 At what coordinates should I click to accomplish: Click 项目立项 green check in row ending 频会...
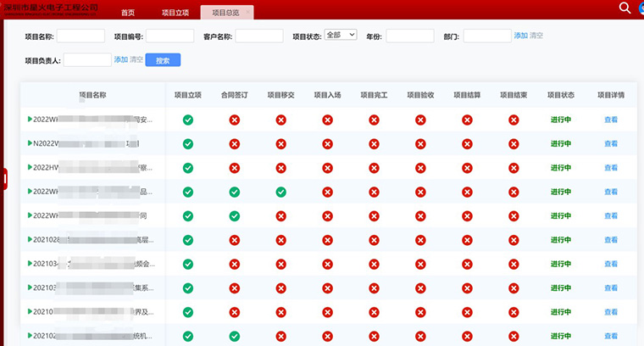(188, 265)
